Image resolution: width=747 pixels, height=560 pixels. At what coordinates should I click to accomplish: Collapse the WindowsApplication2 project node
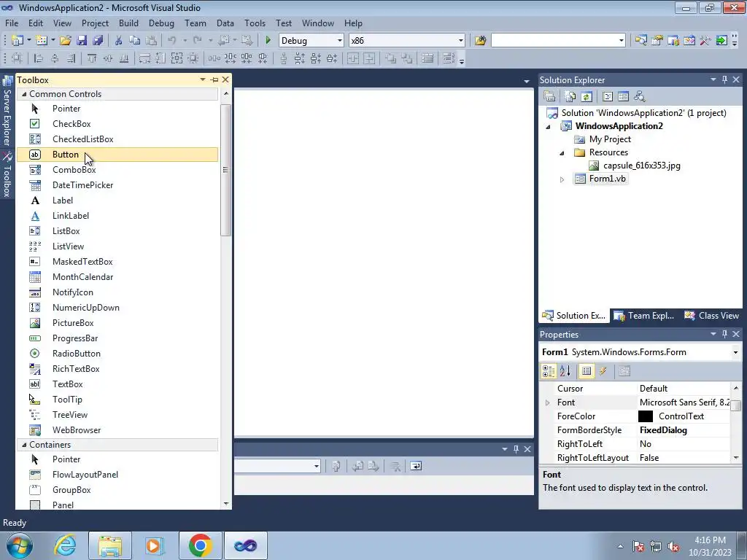tap(548, 127)
